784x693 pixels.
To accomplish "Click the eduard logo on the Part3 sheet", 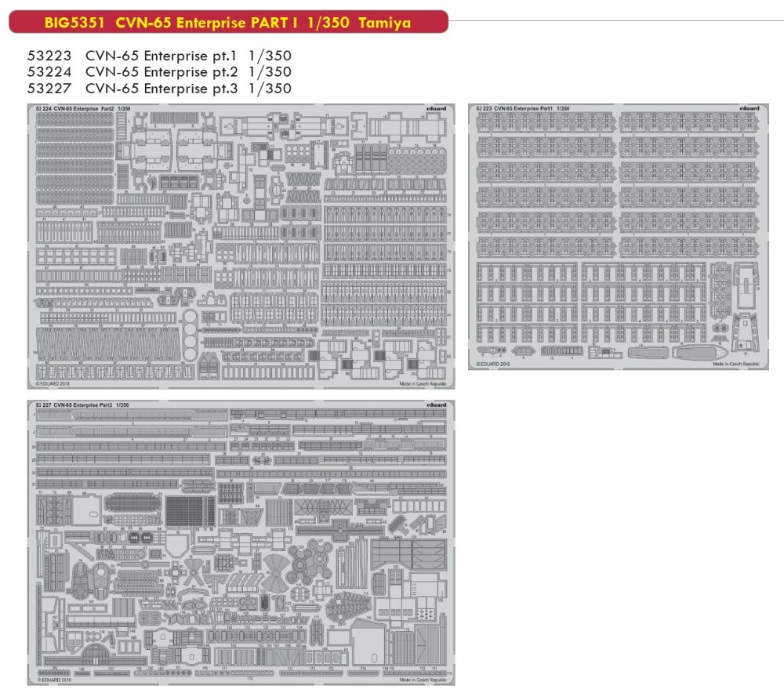I will point(437,405).
